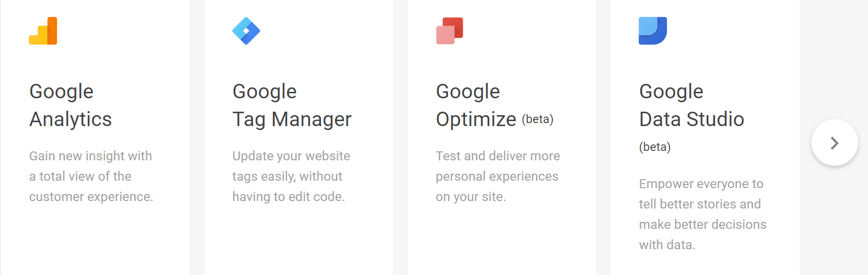Viewport: 868px width, 275px height.
Task: Click 'Data Studio' text in fourth card
Action: pos(691,119)
